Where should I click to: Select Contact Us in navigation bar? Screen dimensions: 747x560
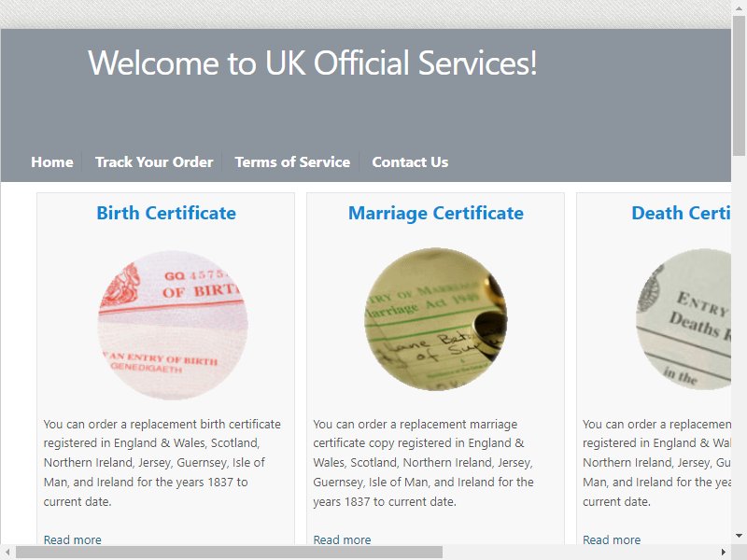click(x=410, y=161)
